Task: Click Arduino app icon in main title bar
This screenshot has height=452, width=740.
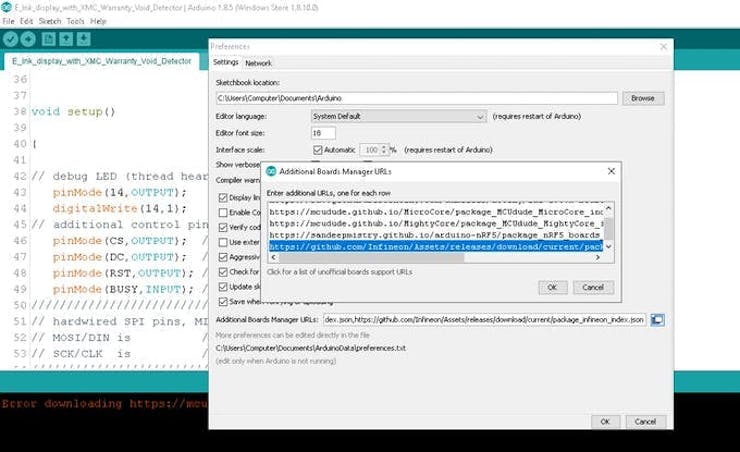Action: pos(6,7)
